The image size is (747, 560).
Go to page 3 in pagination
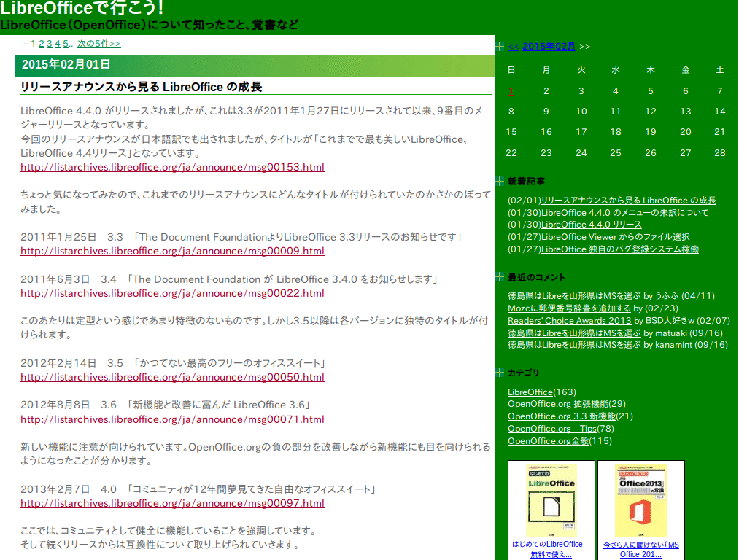tap(50, 44)
